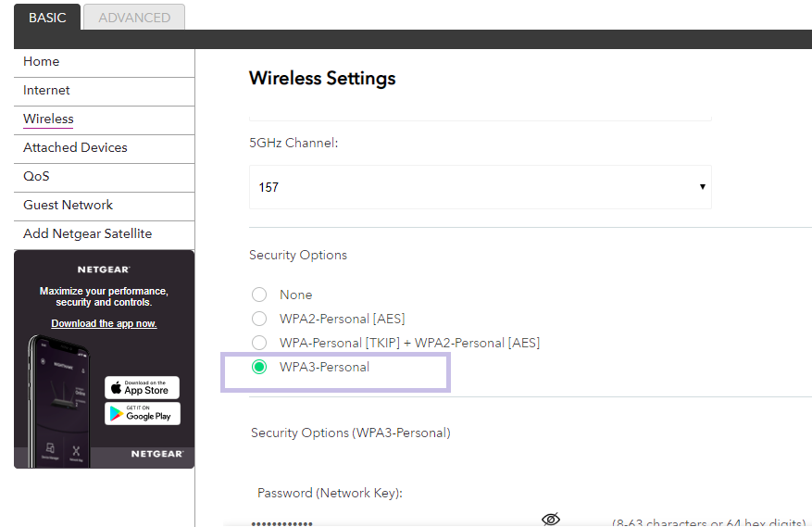Click the Google Play download badge
This screenshot has width=812, height=527.
pos(142,413)
